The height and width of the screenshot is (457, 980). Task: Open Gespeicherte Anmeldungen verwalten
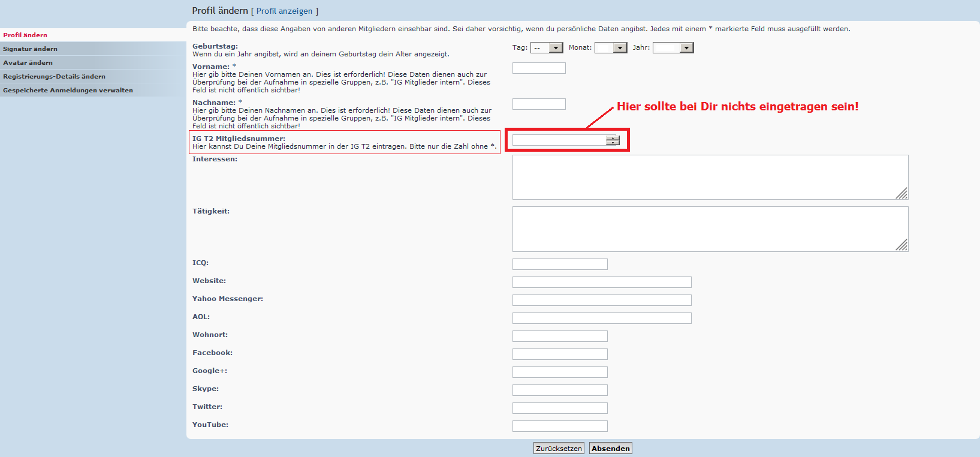pos(68,91)
